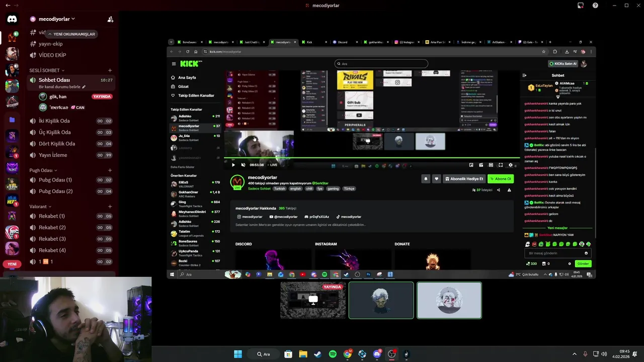Click the share icon next to viewer count
This screenshot has width=644, height=362.
(x=499, y=190)
